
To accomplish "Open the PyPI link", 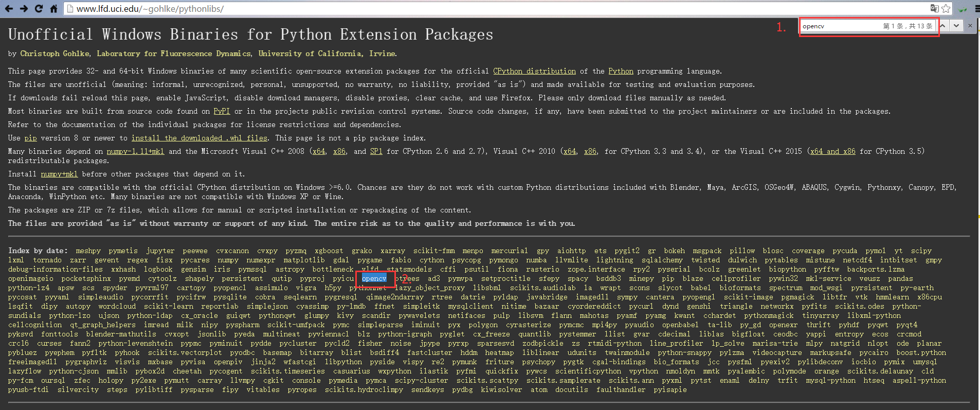I will pyautogui.click(x=222, y=111).
